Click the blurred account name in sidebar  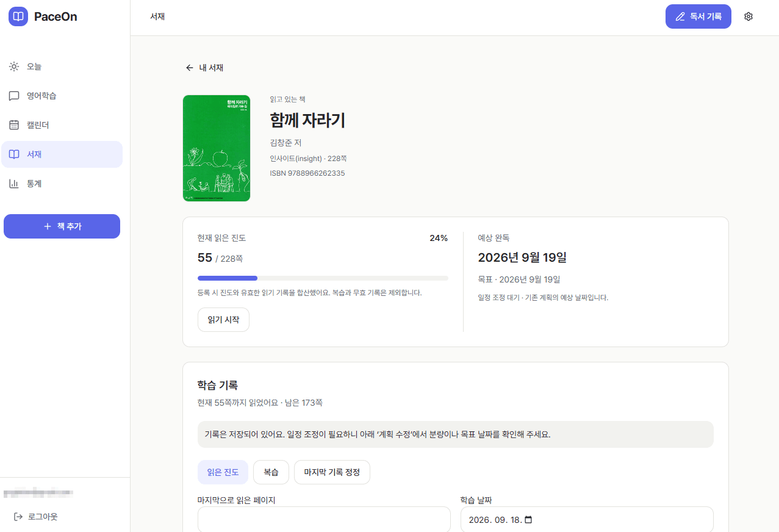point(38,492)
